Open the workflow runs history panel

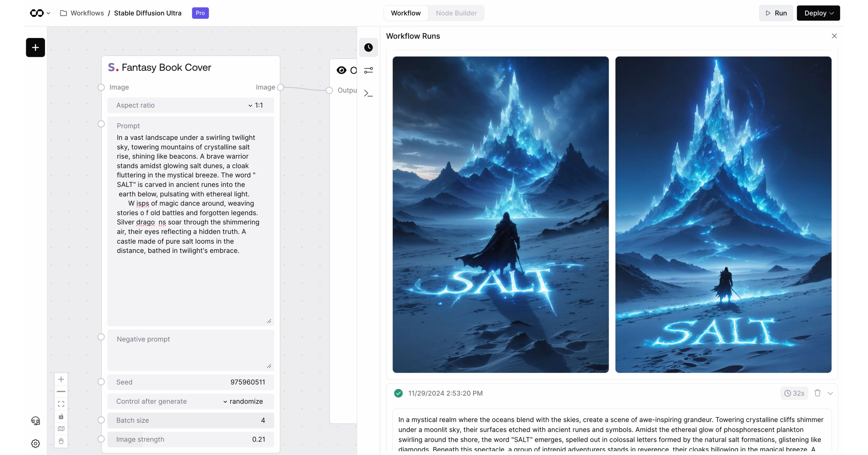[369, 48]
